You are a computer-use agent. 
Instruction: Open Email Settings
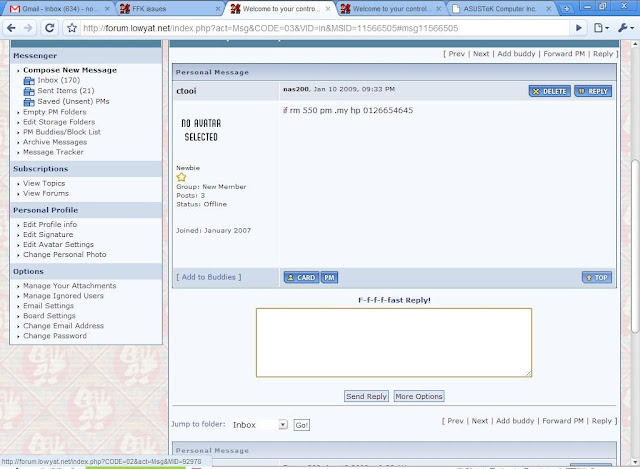click(48, 306)
